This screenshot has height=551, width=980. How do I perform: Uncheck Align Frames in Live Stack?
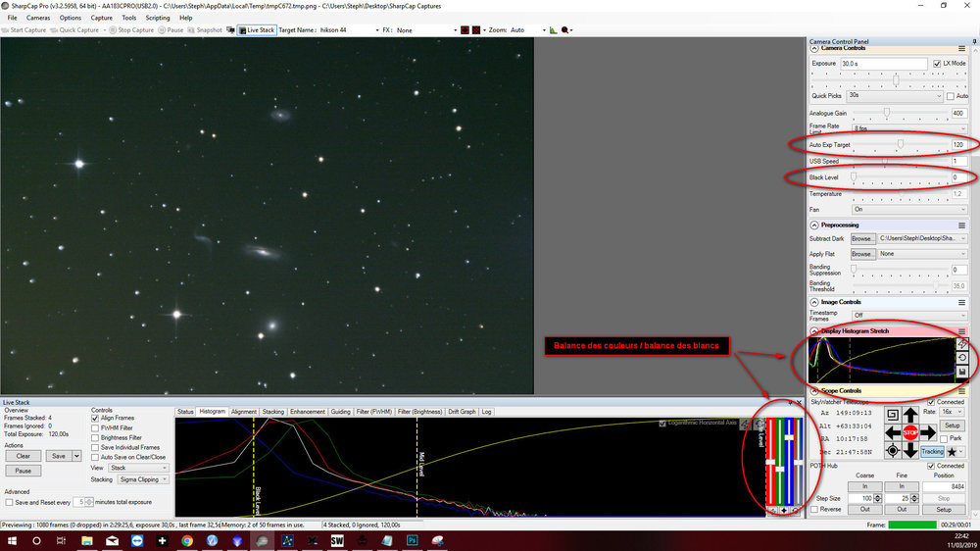coord(95,418)
